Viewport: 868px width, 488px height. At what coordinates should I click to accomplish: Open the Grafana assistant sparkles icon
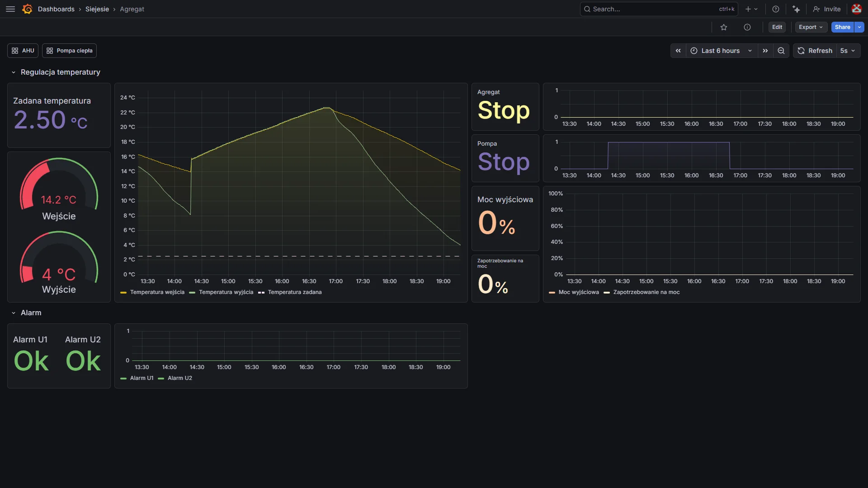point(797,9)
